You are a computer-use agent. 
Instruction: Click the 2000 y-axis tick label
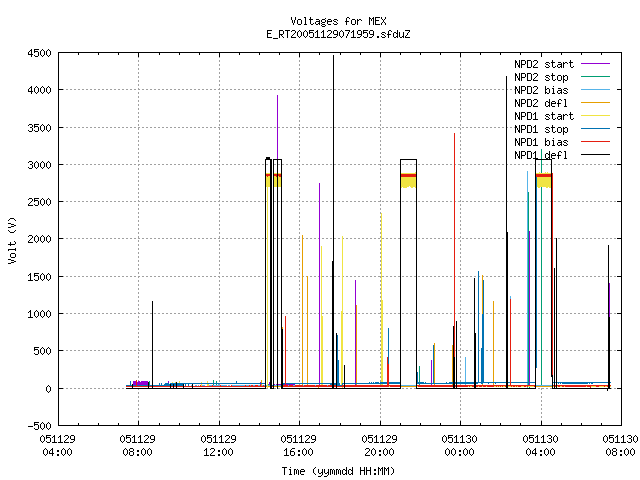point(40,239)
